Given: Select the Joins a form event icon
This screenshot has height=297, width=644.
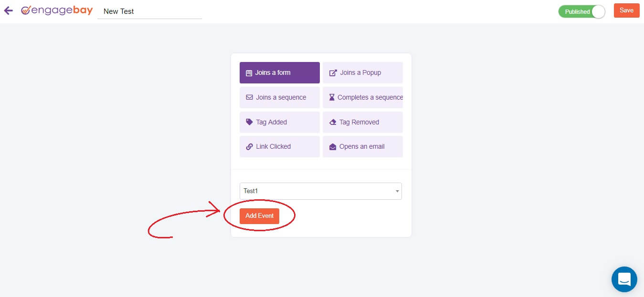Looking at the screenshot, I should [x=249, y=72].
